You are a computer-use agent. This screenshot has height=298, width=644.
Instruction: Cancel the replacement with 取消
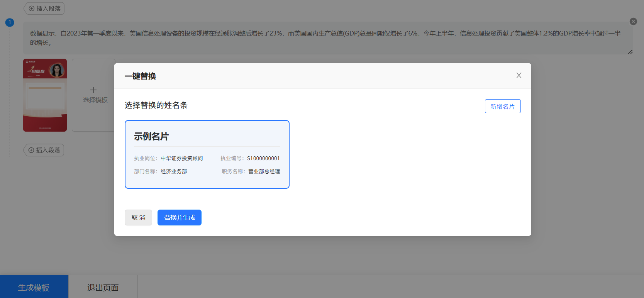[138, 218]
